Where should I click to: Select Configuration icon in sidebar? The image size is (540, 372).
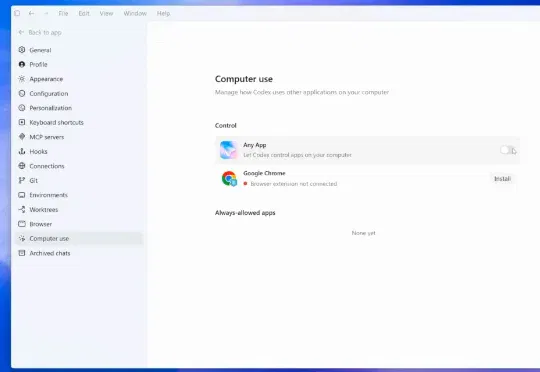(22, 93)
